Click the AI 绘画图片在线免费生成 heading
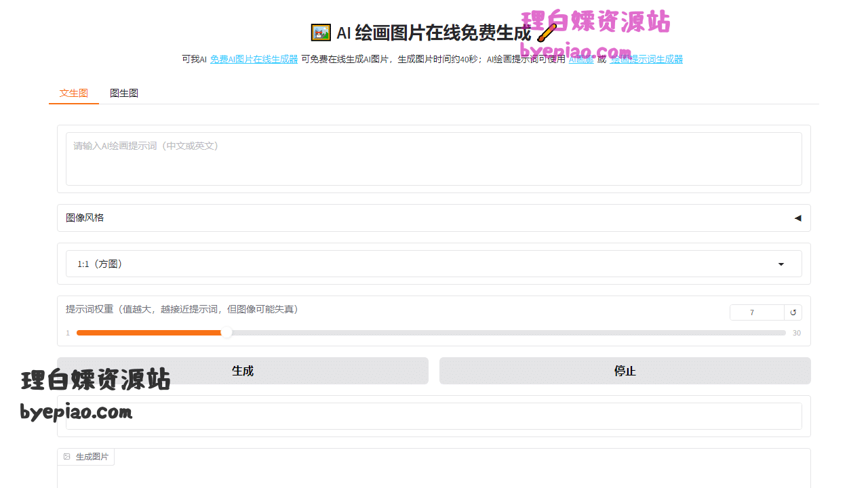 pos(434,33)
